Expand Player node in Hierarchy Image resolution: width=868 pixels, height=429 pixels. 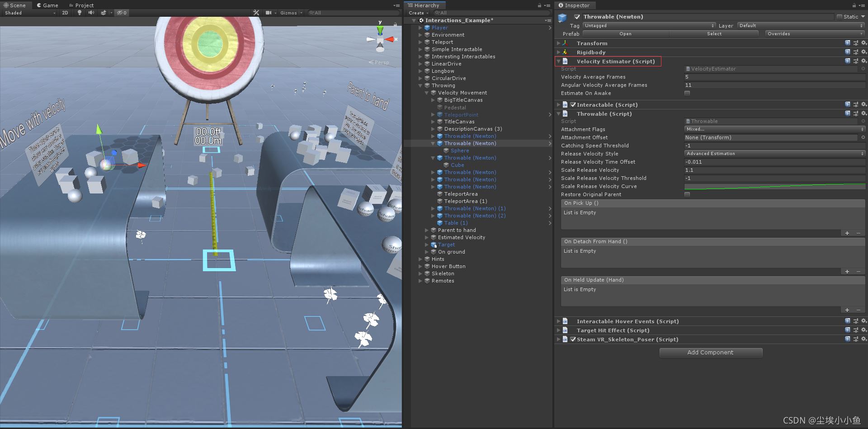click(x=420, y=28)
